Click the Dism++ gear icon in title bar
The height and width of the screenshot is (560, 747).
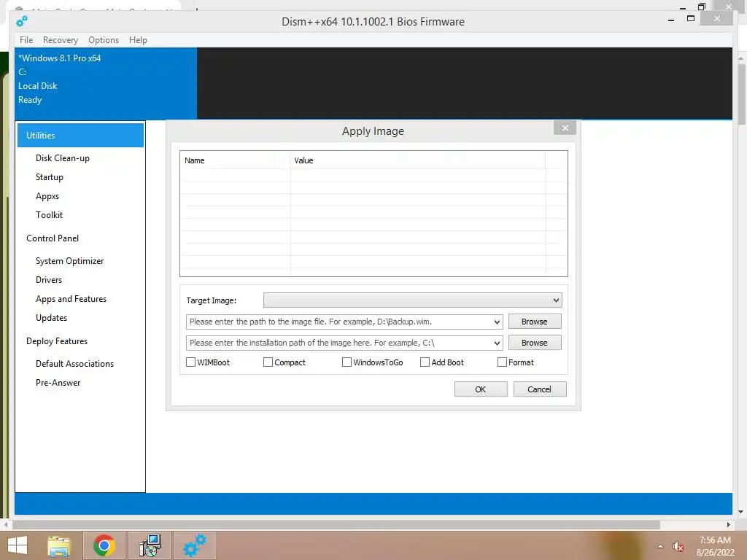coord(22,21)
